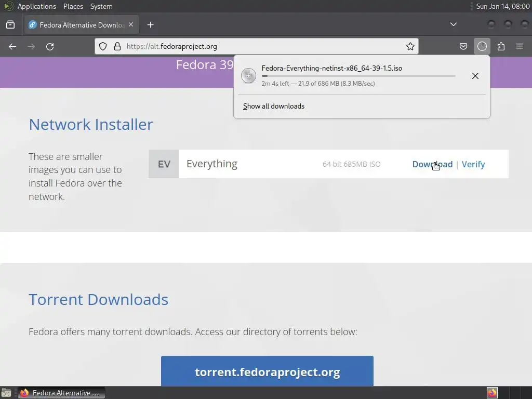
Task: Click the Network Installer heading
Action: click(91, 125)
